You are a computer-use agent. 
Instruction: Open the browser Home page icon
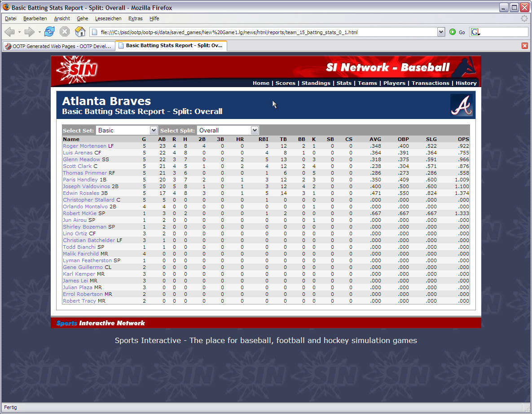click(80, 32)
